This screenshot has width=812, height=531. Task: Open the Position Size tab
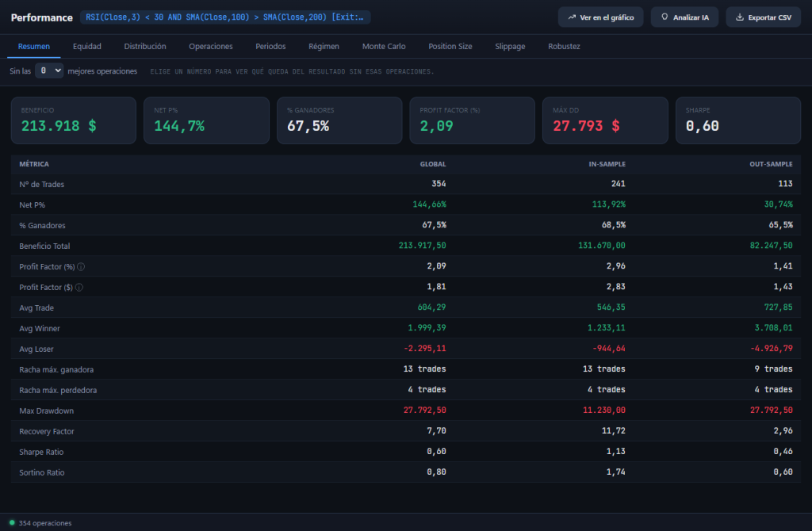[450, 46]
